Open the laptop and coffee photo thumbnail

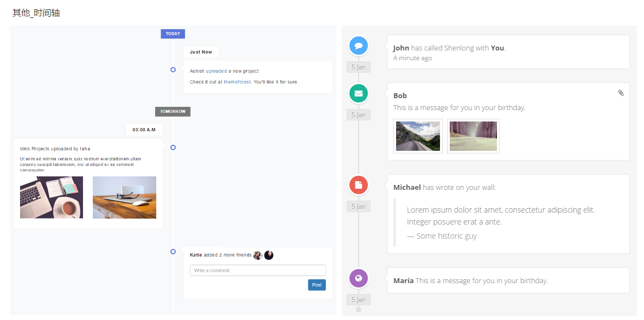click(52, 197)
